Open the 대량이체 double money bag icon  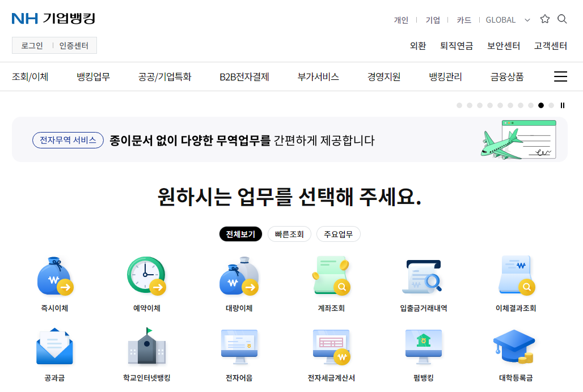[x=239, y=276]
